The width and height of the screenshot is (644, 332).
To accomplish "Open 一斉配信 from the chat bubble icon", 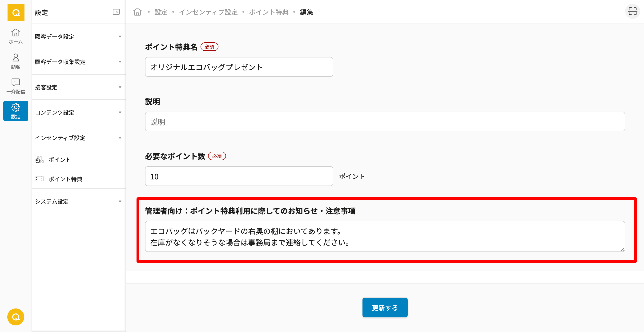I will tap(16, 86).
